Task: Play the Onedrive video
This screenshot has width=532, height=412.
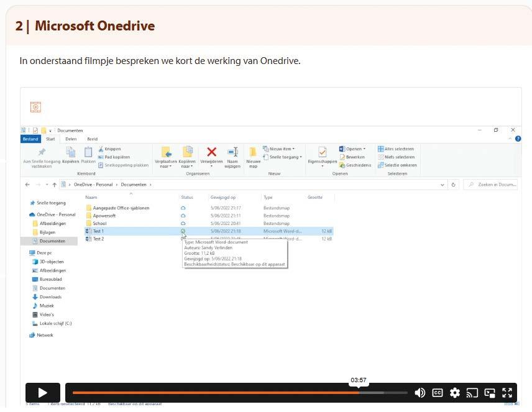Action: click(x=43, y=393)
